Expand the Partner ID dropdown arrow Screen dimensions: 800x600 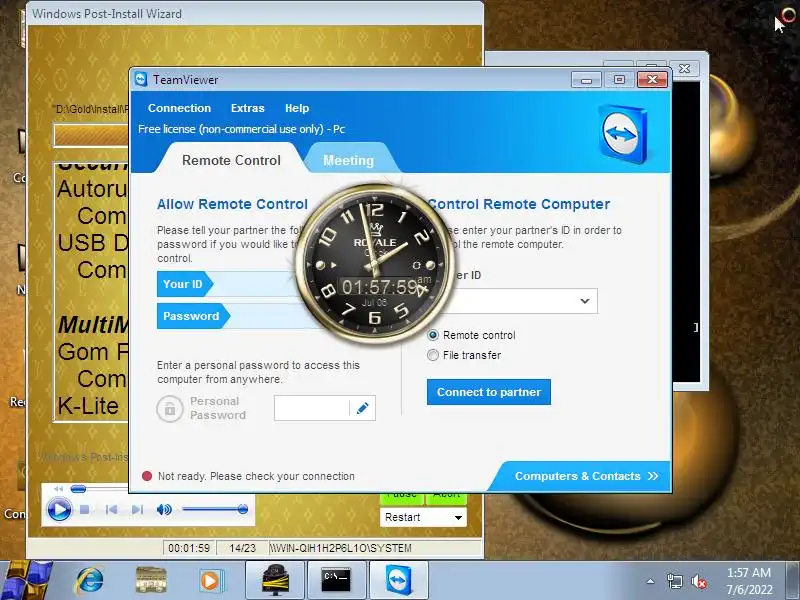[x=585, y=301]
